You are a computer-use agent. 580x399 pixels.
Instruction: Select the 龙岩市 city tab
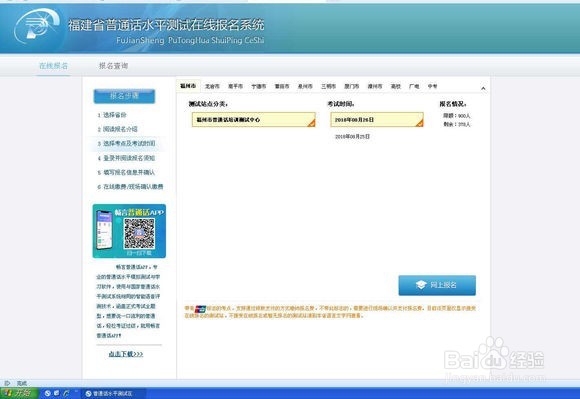pyautogui.click(x=212, y=86)
